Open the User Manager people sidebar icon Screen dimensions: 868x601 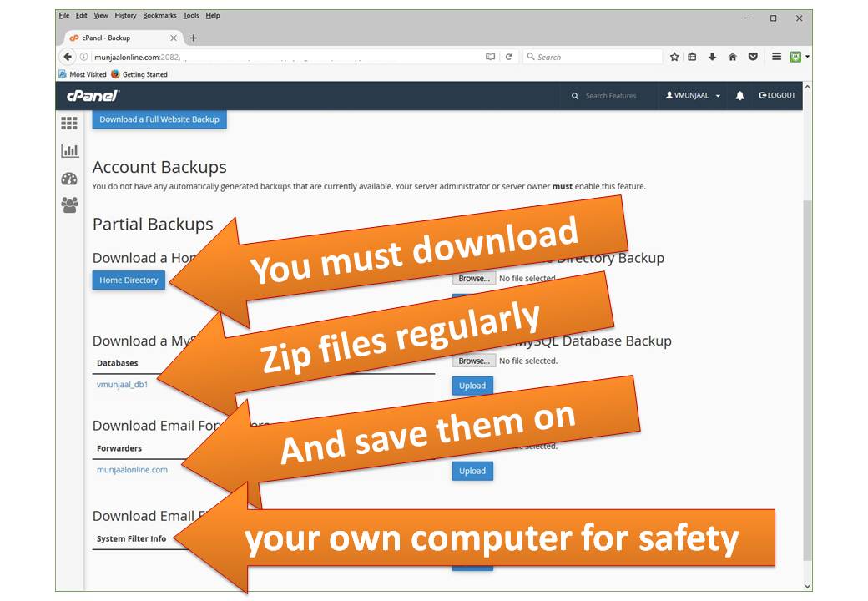(69, 205)
